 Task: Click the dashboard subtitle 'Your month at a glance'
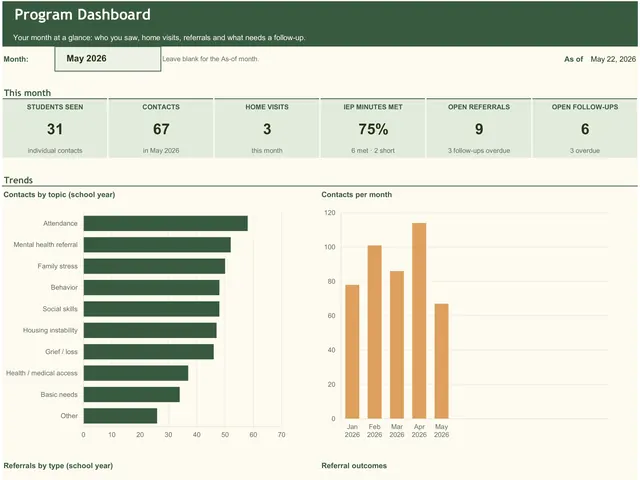pyautogui.click(x=159, y=38)
